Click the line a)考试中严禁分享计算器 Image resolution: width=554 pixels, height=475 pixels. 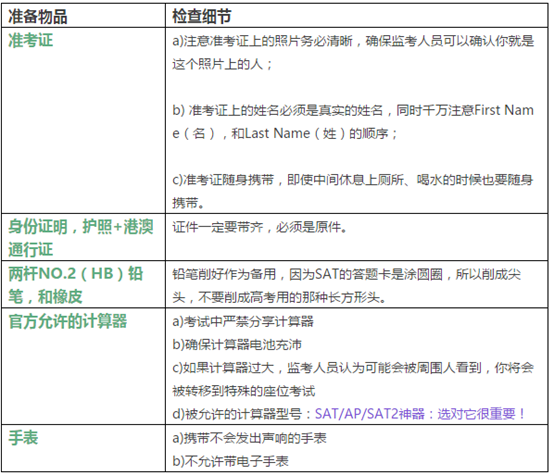click(243, 321)
